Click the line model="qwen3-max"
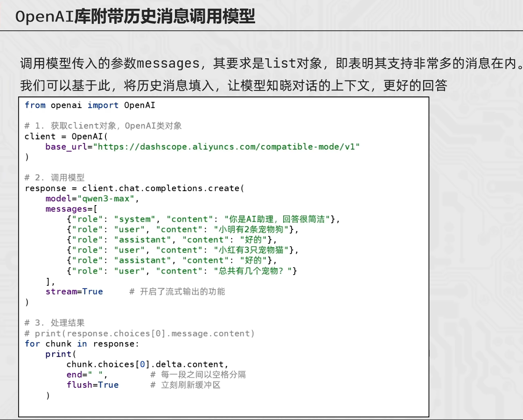The width and height of the screenshot is (523, 420). (92, 199)
